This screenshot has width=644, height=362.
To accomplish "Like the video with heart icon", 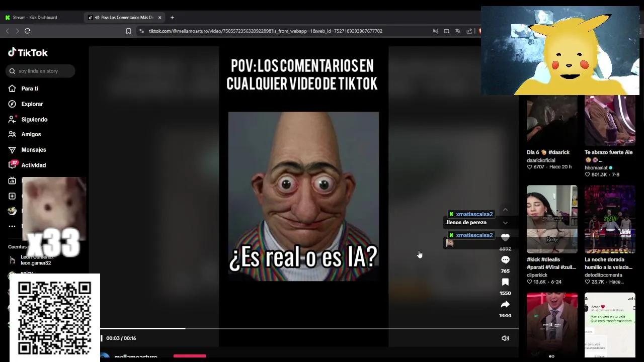I will click(505, 238).
